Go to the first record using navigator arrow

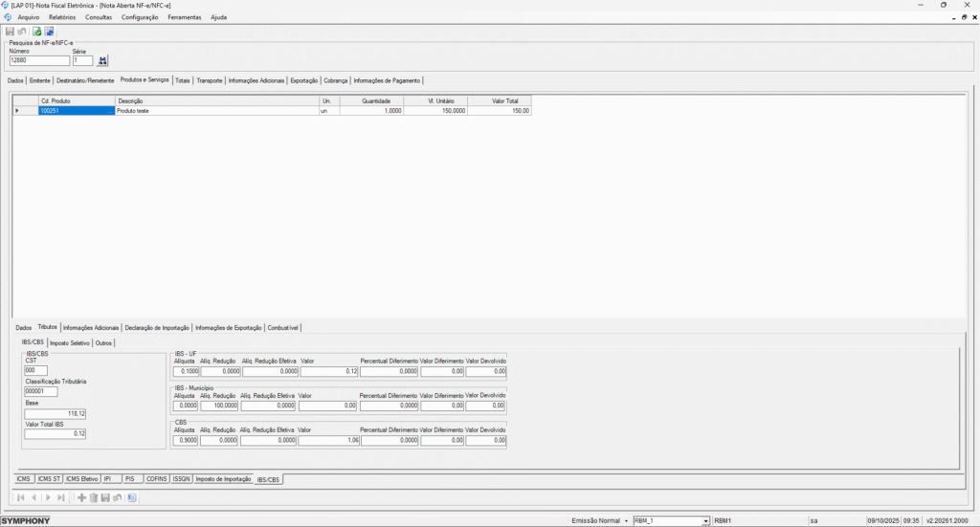click(x=21, y=497)
